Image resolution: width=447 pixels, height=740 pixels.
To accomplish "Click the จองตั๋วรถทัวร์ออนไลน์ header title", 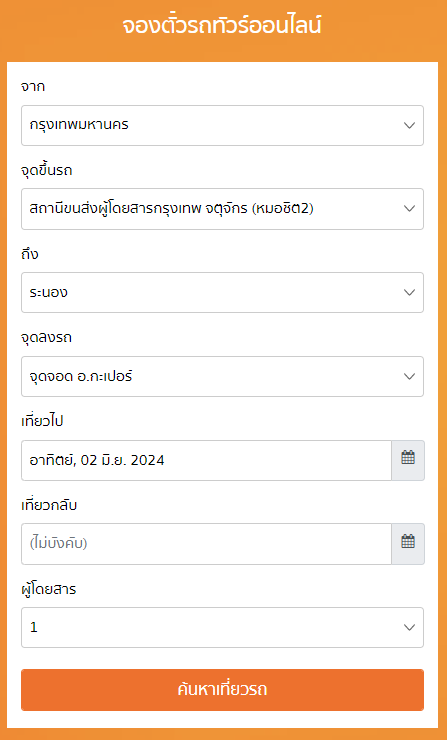I will coord(222,25).
